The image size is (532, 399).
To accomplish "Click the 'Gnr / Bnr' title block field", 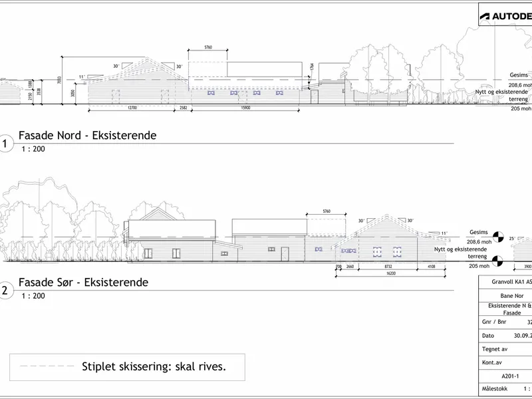I will tap(494, 322).
